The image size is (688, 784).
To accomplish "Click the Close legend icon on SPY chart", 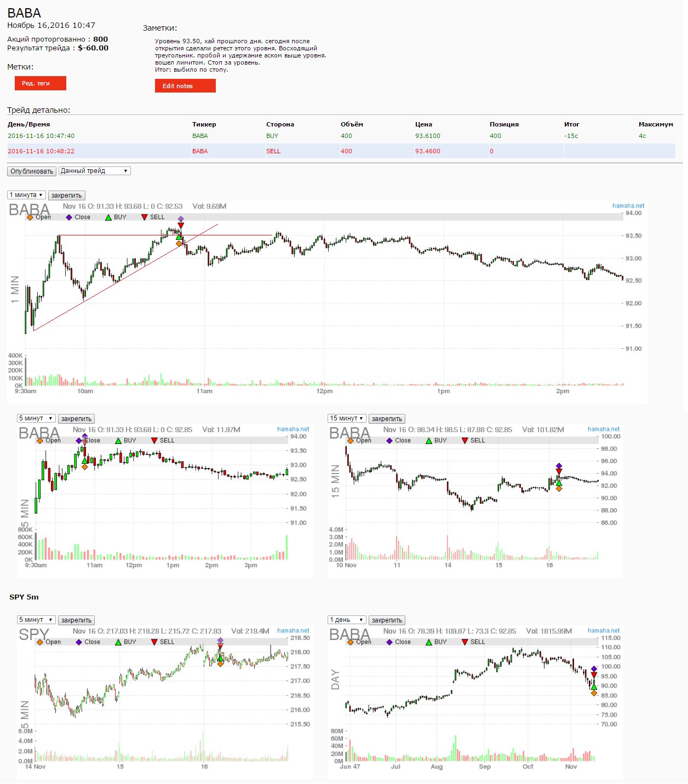I will [79, 642].
